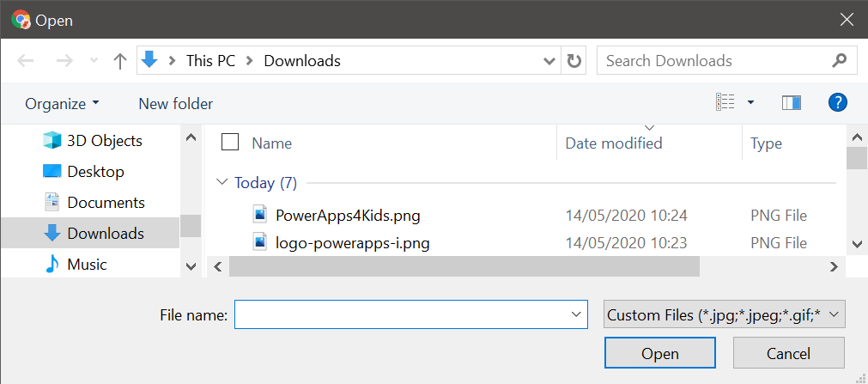
Task: Click the horizontal scrollbar thumb
Action: pyautogui.click(x=464, y=267)
